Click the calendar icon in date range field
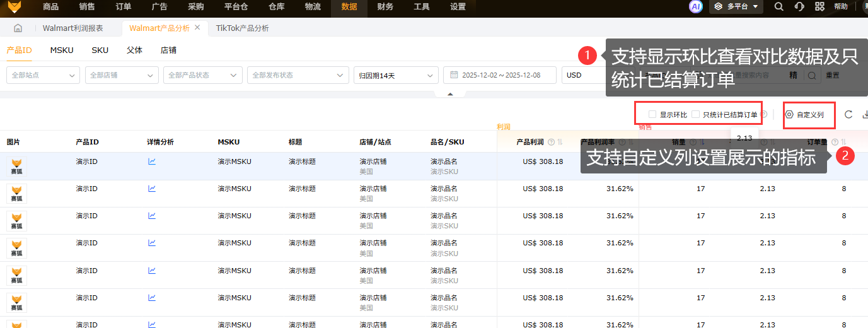The height and width of the screenshot is (328, 868). click(x=454, y=75)
